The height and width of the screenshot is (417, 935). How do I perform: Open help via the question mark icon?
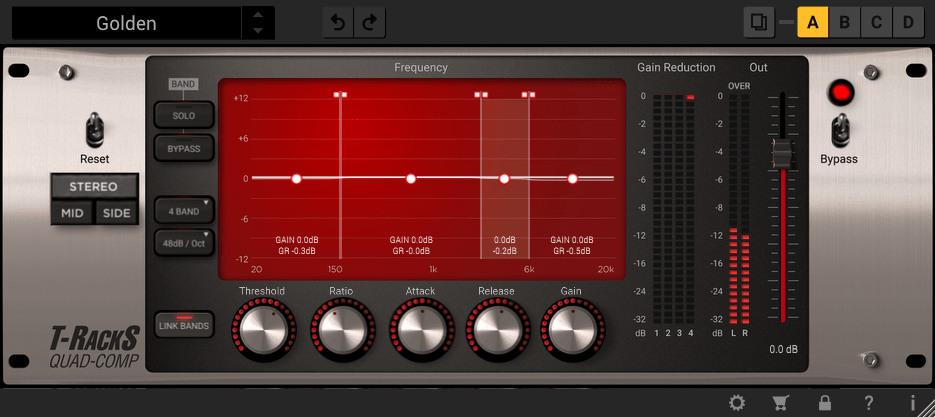(x=868, y=403)
